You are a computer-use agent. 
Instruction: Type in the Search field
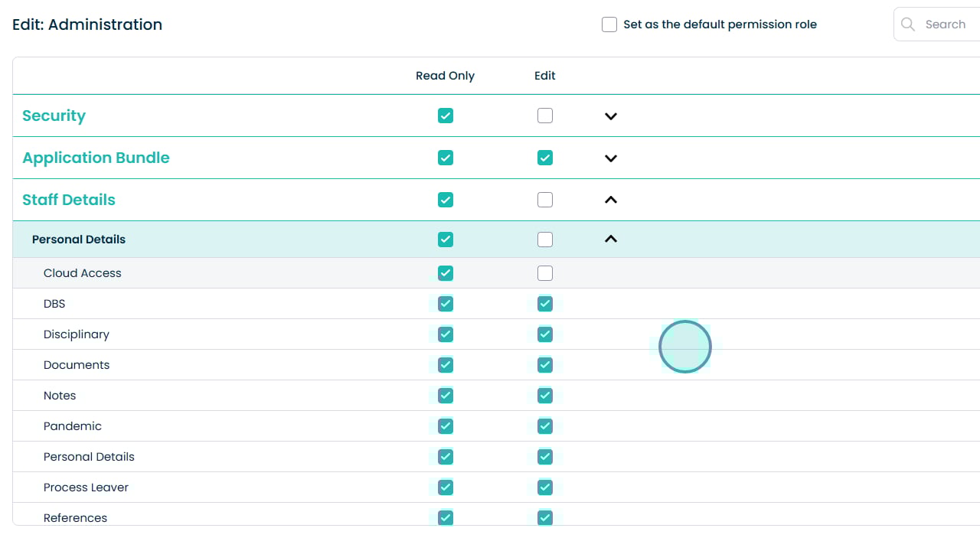pyautogui.click(x=949, y=24)
